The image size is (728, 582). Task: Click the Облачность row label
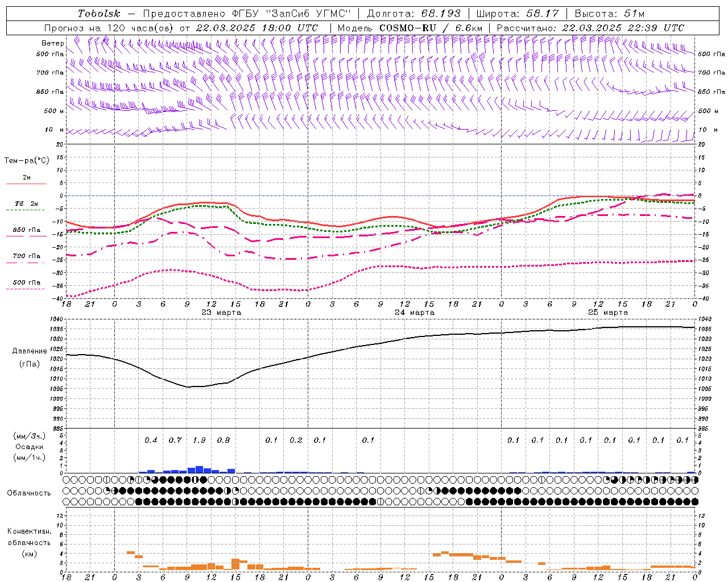click(x=29, y=493)
